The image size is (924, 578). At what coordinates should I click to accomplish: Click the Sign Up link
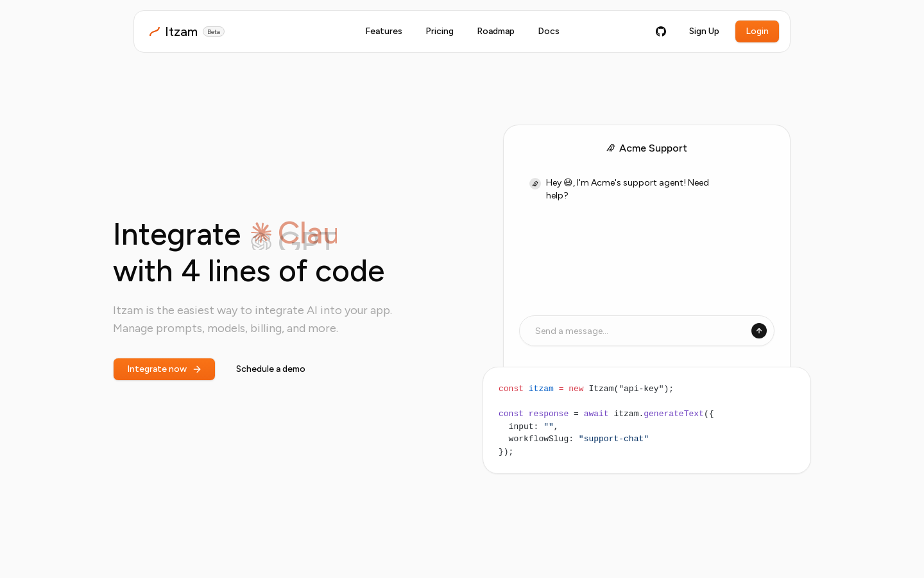click(x=704, y=31)
